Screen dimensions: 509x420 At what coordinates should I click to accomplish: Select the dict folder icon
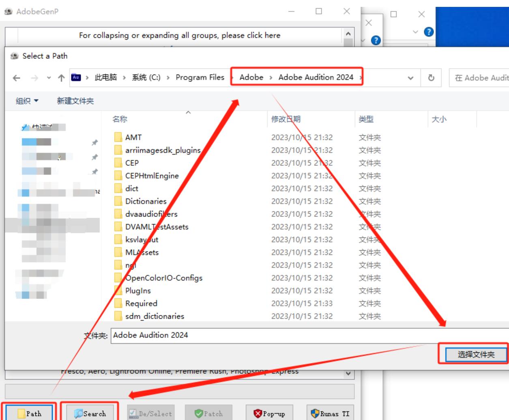point(118,189)
